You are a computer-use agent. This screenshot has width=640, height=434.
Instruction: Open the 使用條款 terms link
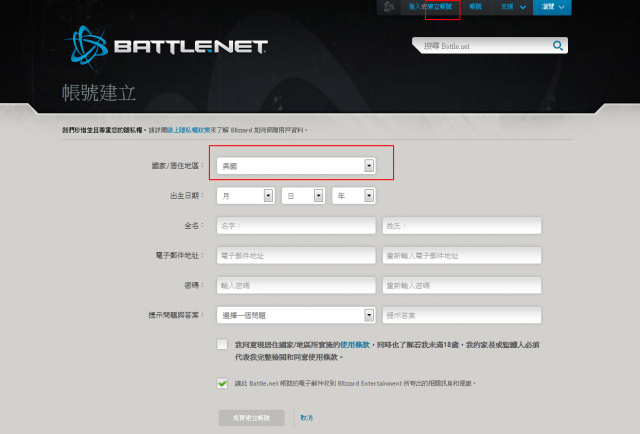point(355,345)
